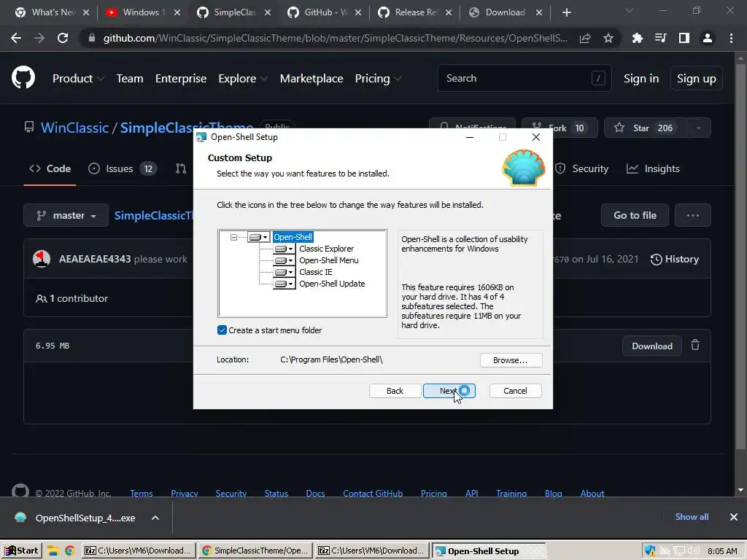
Task: Click the Sign up button
Action: pyautogui.click(x=697, y=79)
